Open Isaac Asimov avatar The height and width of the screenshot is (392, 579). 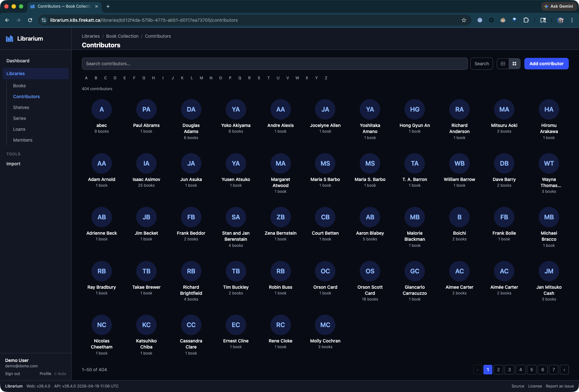[146, 163]
